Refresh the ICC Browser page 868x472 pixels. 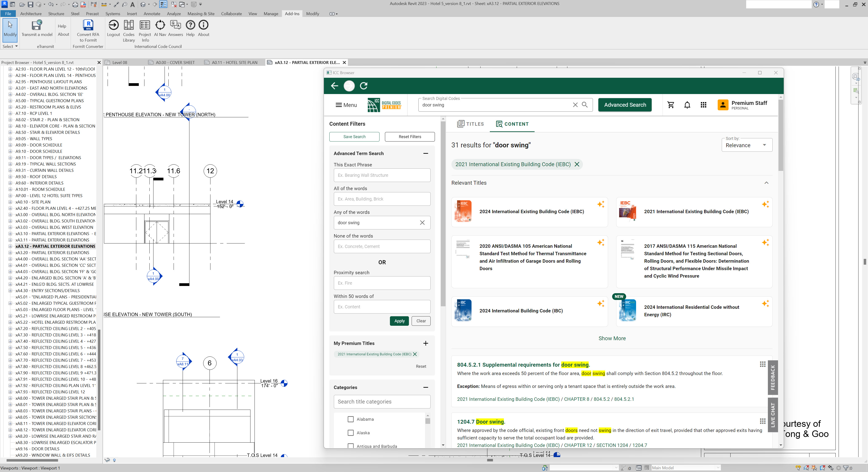tap(363, 86)
